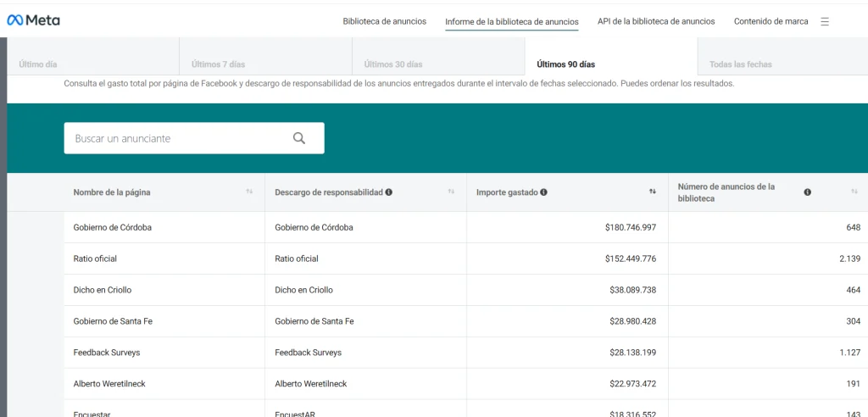Click info icon beside Importe gastado
Screen dimensions: 868x417
coord(543,192)
